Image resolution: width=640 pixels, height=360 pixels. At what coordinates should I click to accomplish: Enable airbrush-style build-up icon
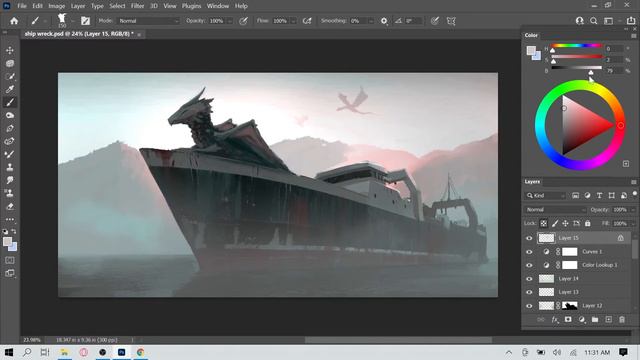point(307,21)
